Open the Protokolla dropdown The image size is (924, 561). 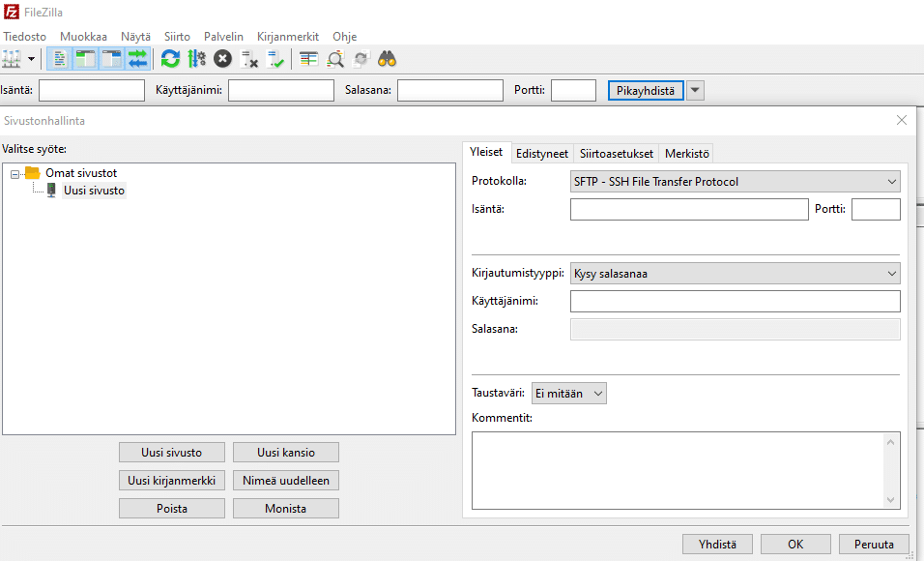click(735, 181)
